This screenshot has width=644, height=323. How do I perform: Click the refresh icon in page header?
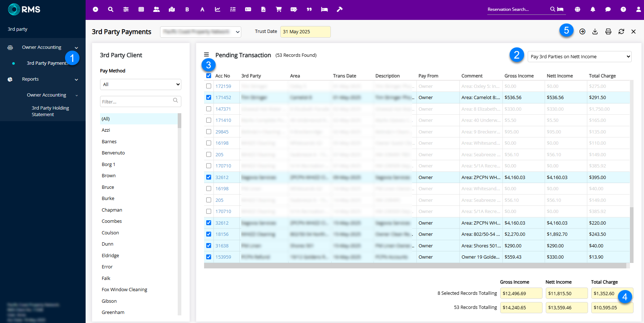click(621, 32)
